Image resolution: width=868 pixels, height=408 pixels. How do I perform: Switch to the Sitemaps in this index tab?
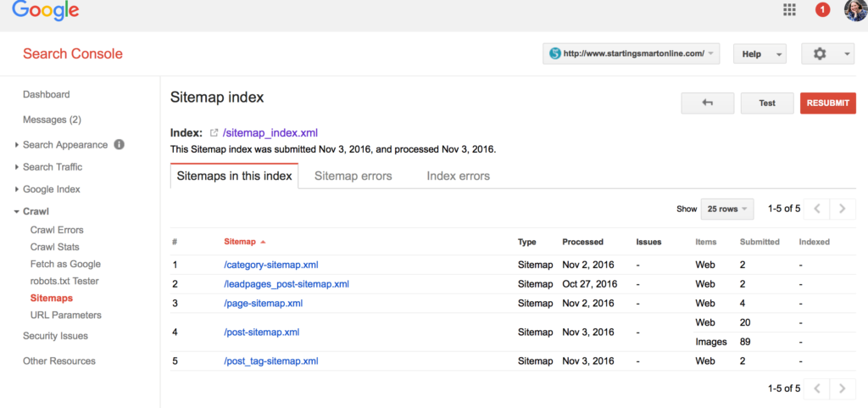point(234,176)
